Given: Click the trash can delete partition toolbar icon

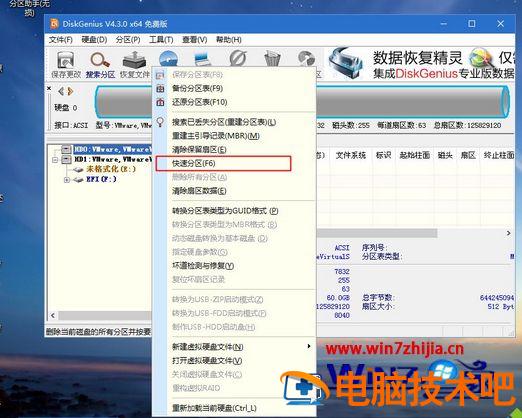Looking at the screenshot, I should [x=272, y=59].
